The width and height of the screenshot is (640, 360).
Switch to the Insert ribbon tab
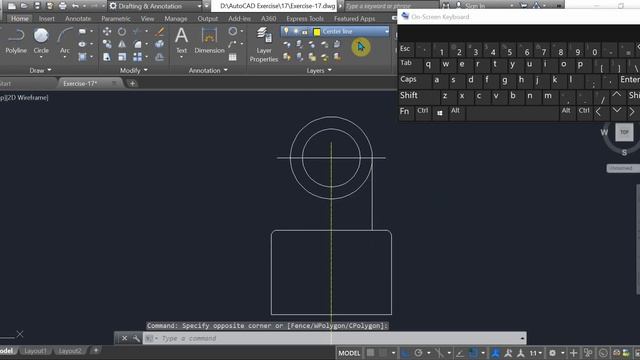(x=47, y=19)
